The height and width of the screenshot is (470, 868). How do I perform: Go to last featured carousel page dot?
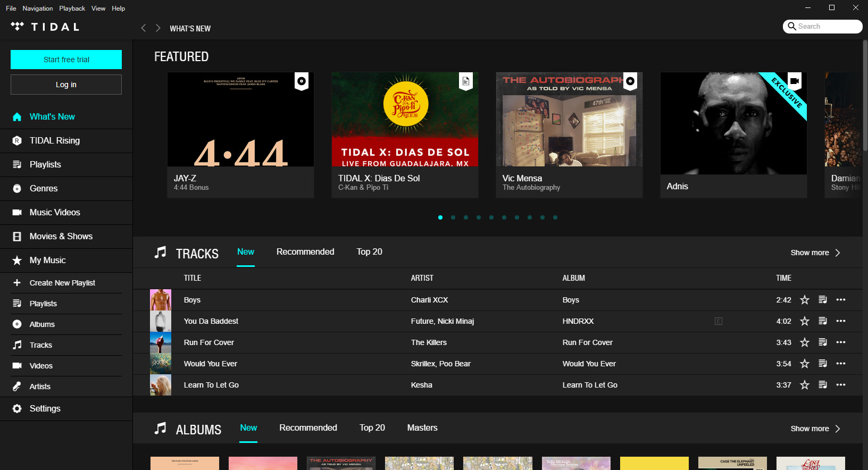[555, 217]
